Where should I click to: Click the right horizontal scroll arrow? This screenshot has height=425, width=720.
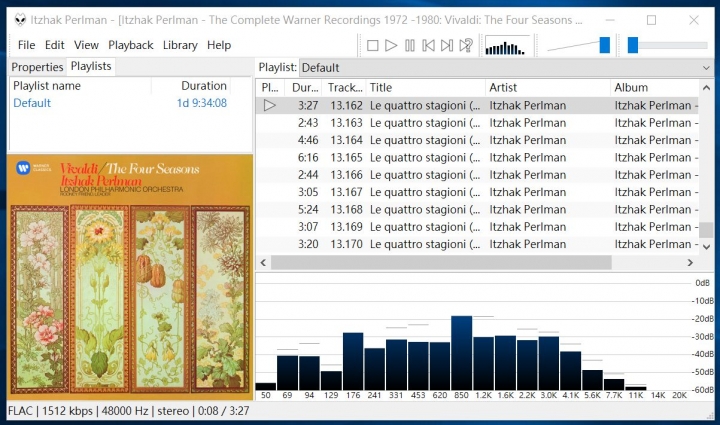click(690, 263)
